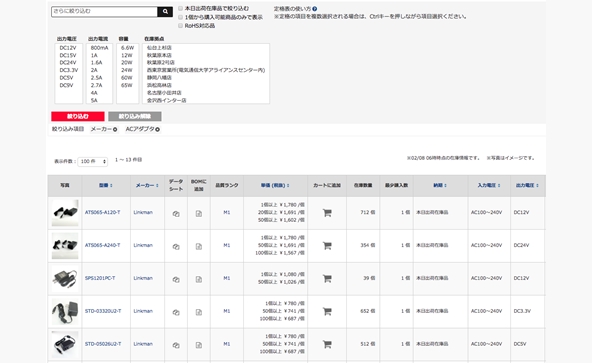Add ATS065-A120-T to BOM
The image size is (592, 363).
[199, 213]
